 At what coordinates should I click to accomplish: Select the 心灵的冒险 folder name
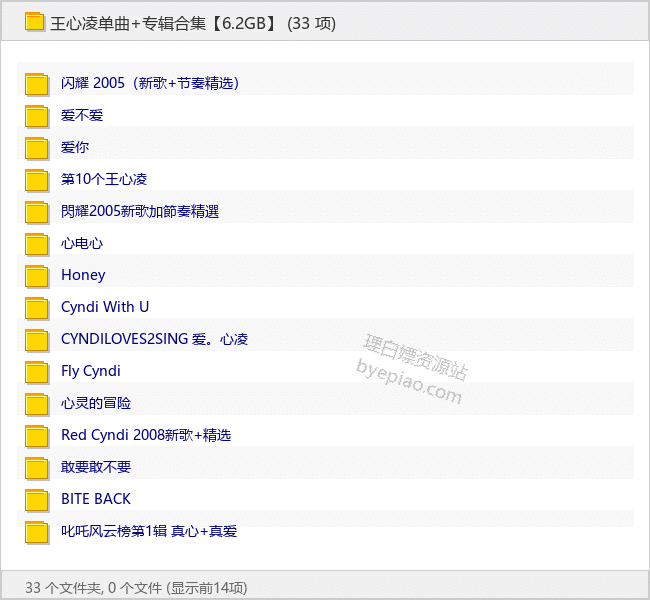[96, 403]
